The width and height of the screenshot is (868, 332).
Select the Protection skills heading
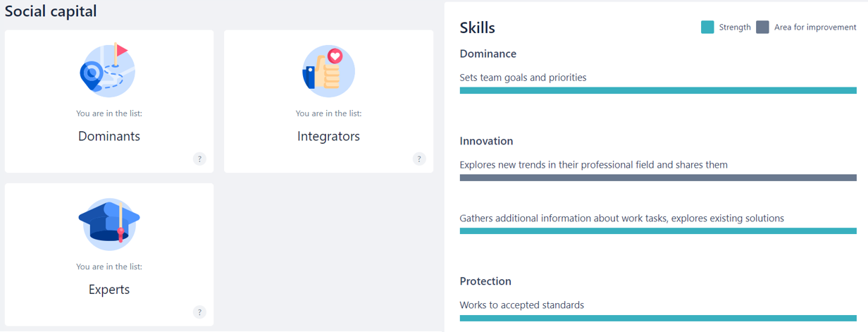coord(485,281)
